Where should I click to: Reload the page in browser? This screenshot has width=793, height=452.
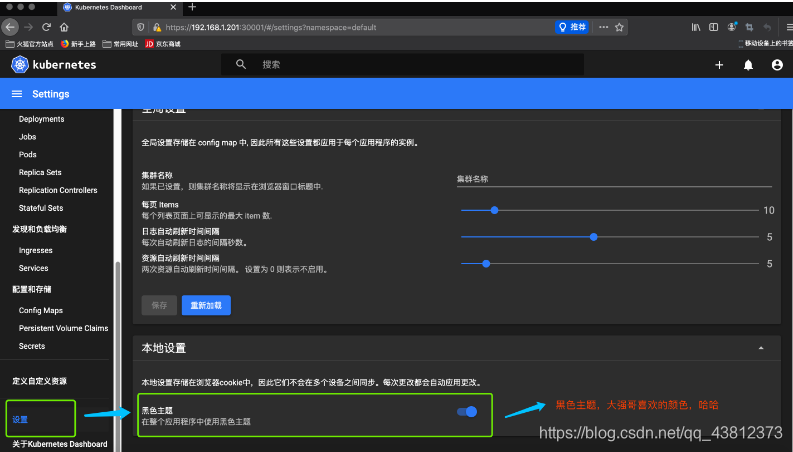click(x=47, y=27)
